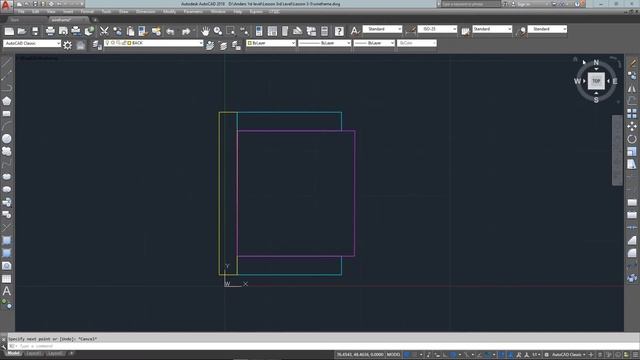Click the N compass direction on ViewCube
Viewport: 640px width, 360px height.
pyautogui.click(x=596, y=63)
